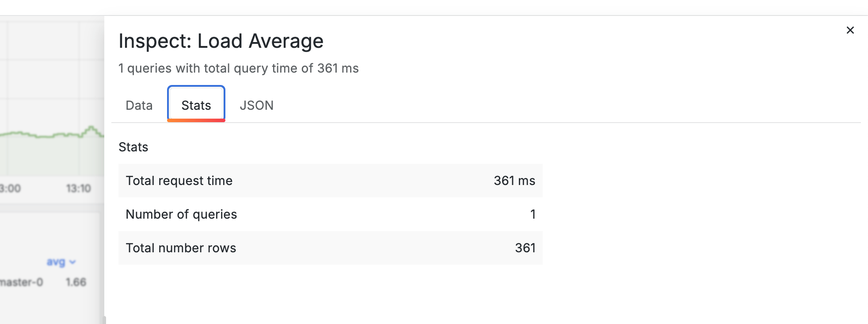Click the 13:10 time axis label
Viewport: 868px width, 324px height.
[79, 189]
